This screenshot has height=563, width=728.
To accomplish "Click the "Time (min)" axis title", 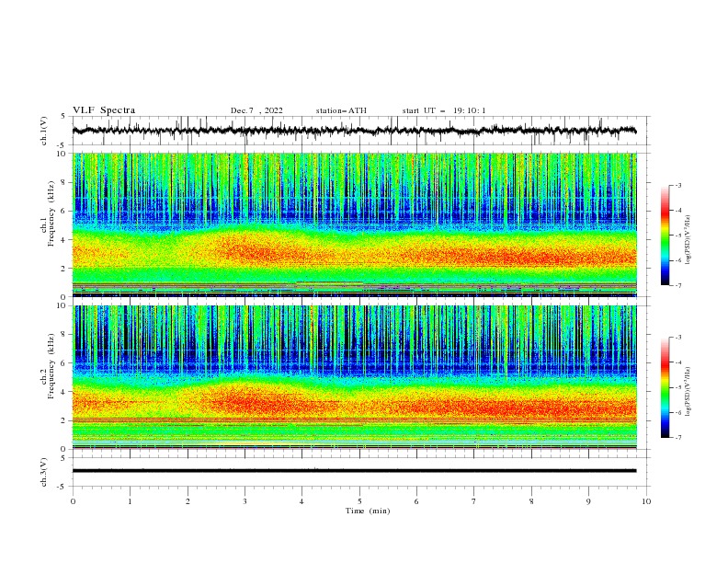I will (368, 511).
